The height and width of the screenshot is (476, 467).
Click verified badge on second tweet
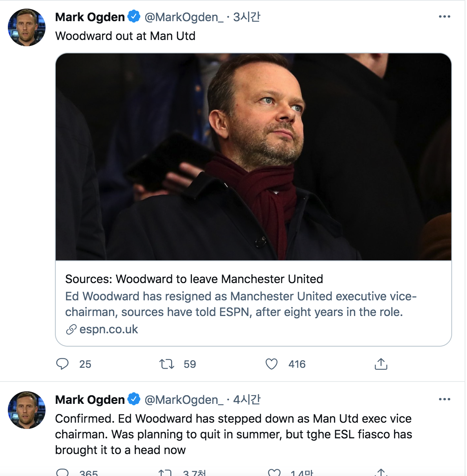point(134,400)
